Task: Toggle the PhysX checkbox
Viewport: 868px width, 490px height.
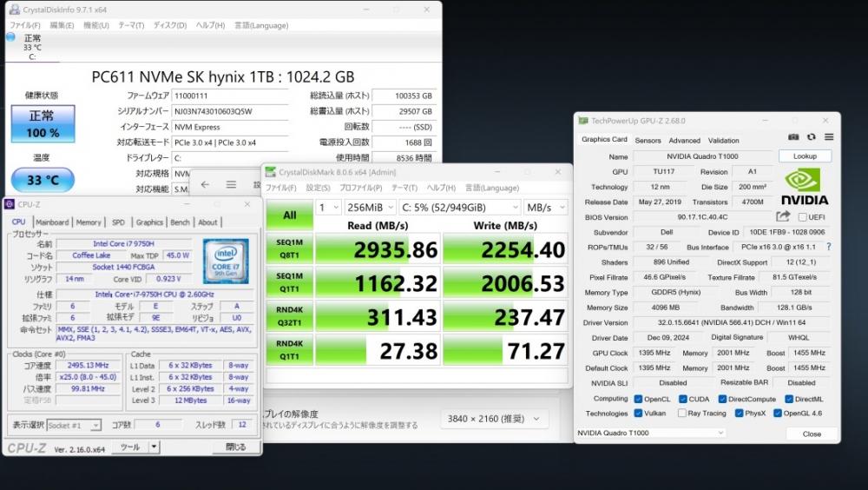Action: (x=739, y=413)
